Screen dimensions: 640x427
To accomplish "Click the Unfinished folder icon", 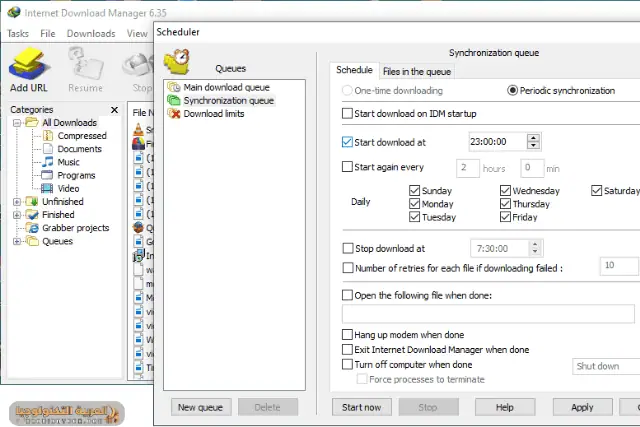I will (32, 201).
